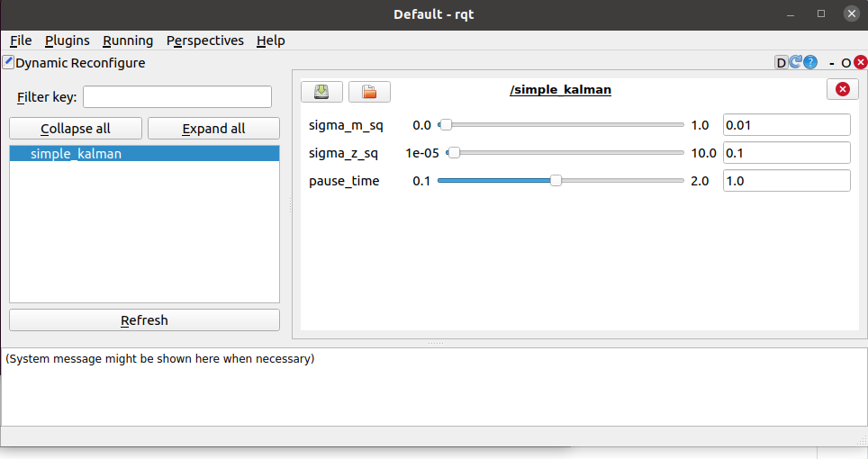Open the plugin help question-mark icon
This screenshot has width=868, height=459.
pos(809,62)
